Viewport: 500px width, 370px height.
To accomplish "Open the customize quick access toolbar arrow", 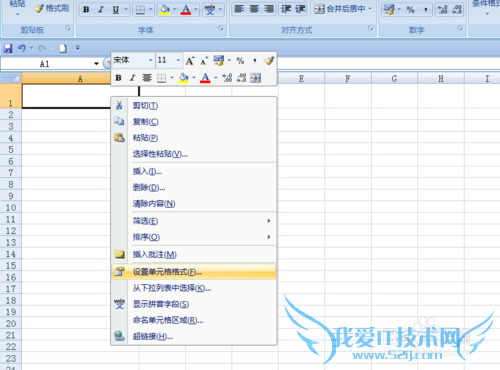I will (x=78, y=48).
